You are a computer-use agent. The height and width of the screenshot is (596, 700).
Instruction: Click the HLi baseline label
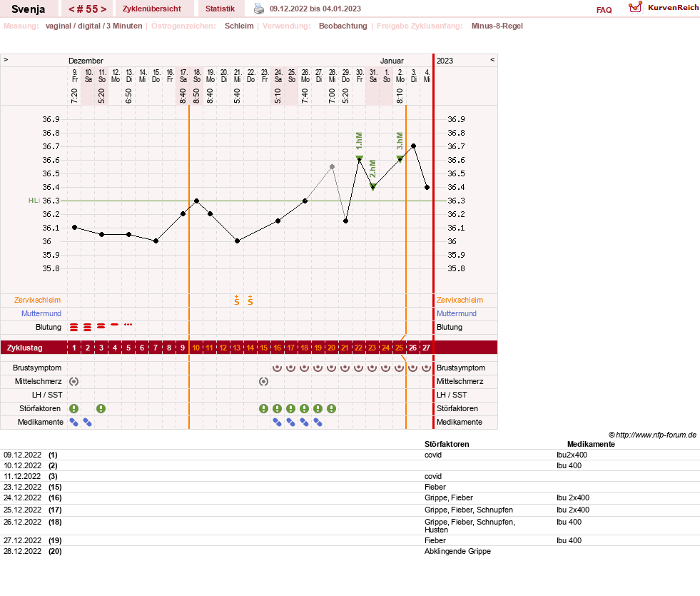click(34, 201)
